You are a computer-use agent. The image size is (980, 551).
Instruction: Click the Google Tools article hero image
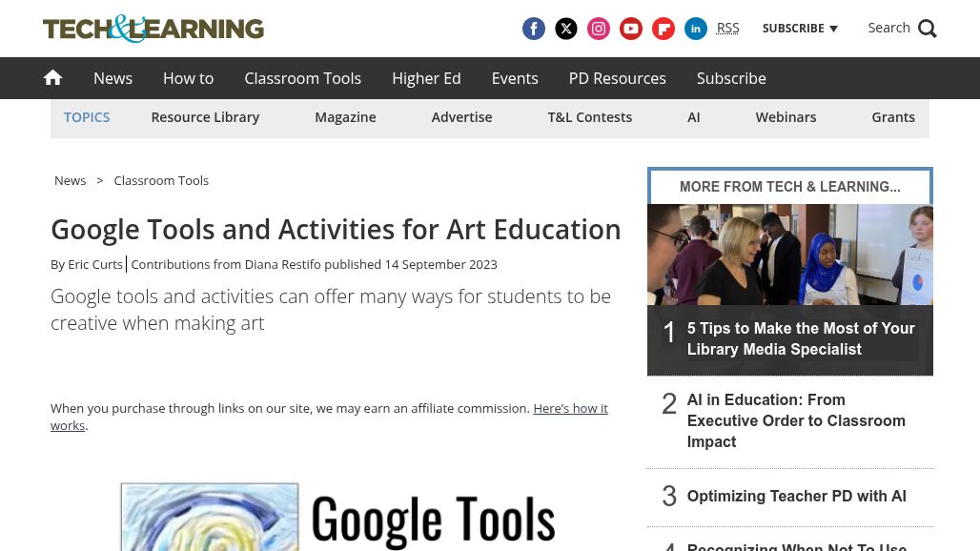(337, 517)
